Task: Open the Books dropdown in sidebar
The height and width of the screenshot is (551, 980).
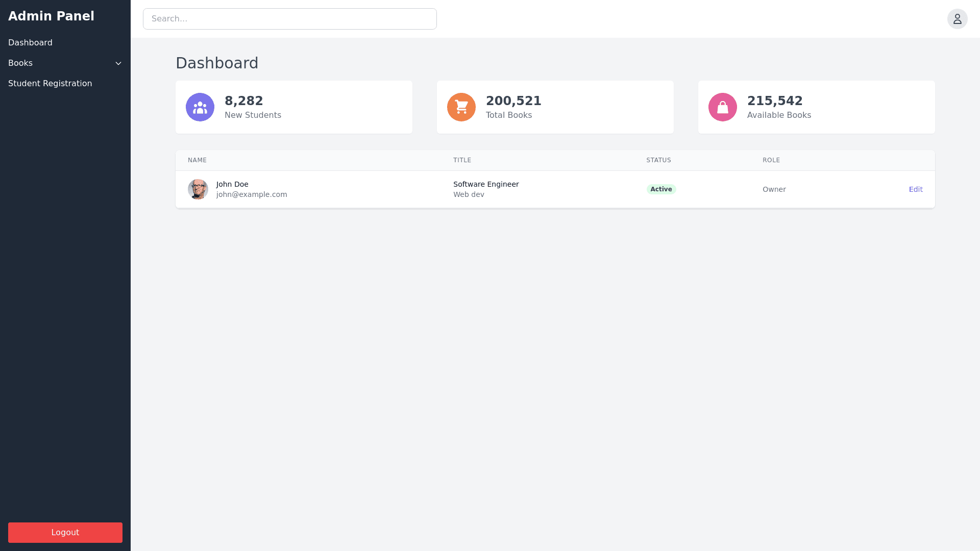Action: 20,63
